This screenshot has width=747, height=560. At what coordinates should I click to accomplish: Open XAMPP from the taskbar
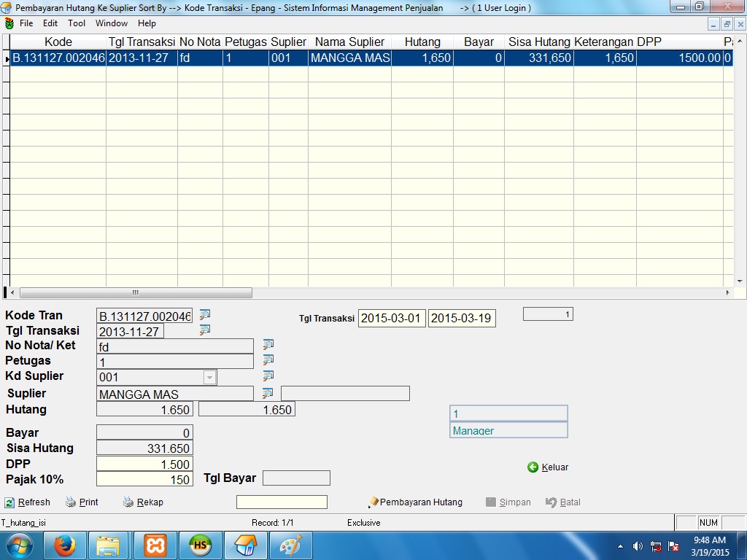click(155, 545)
